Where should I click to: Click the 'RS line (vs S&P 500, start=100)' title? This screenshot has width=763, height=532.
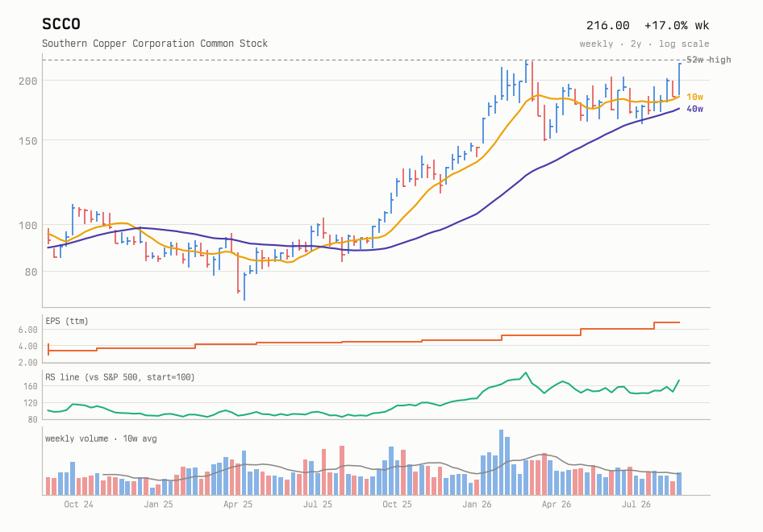(119, 377)
